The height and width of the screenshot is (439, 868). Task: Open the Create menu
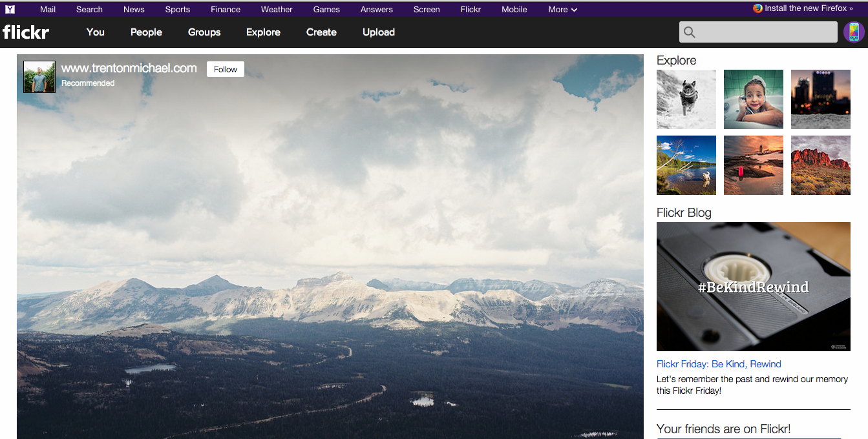321,32
